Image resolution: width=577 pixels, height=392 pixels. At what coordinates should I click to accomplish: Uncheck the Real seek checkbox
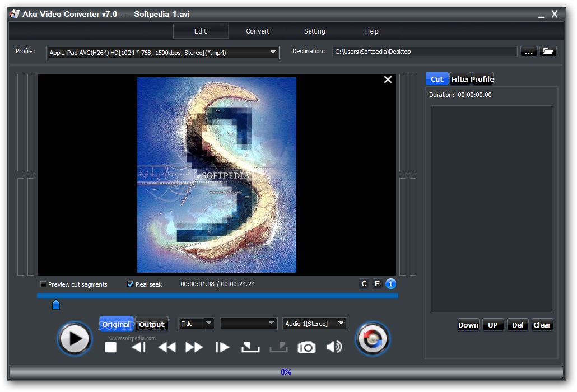[131, 284]
